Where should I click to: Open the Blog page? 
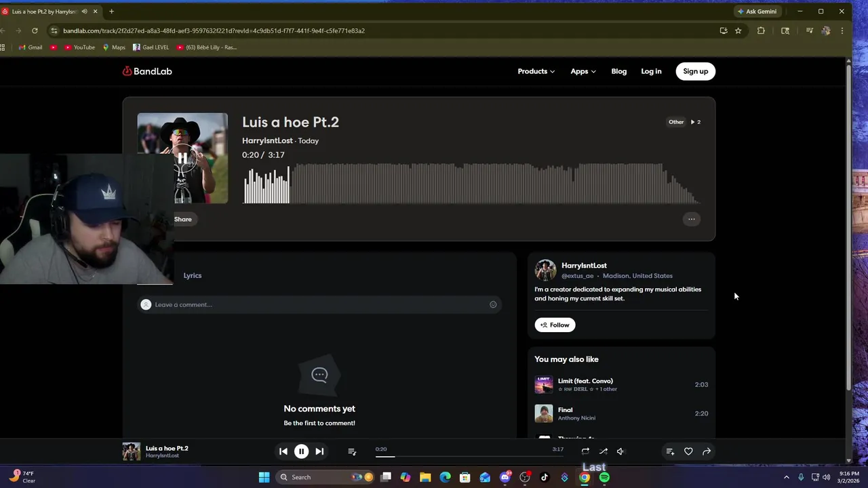click(x=619, y=71)
